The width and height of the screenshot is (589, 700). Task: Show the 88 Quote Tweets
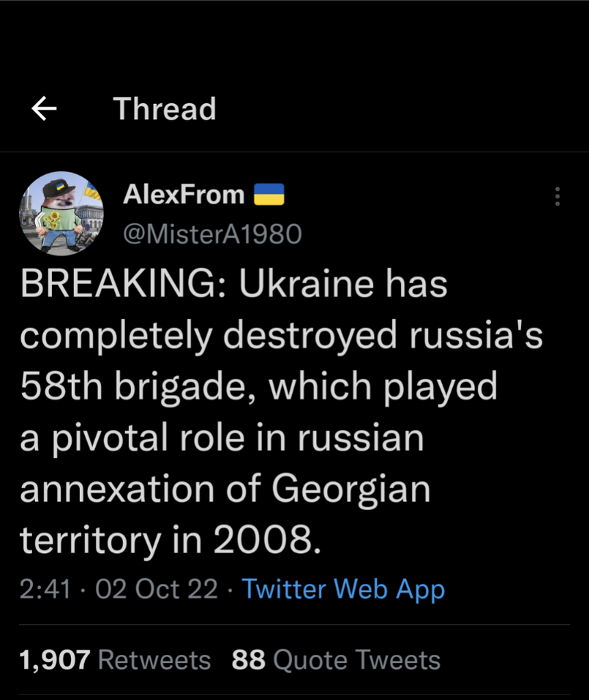click(336, 660)
